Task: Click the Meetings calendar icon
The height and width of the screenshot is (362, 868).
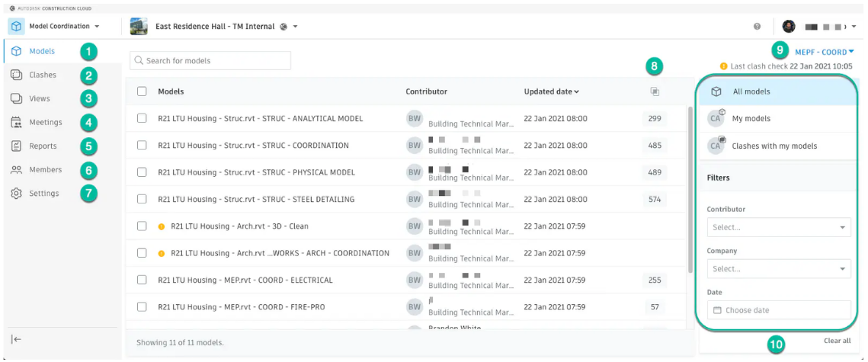Action: pos(17,123)
